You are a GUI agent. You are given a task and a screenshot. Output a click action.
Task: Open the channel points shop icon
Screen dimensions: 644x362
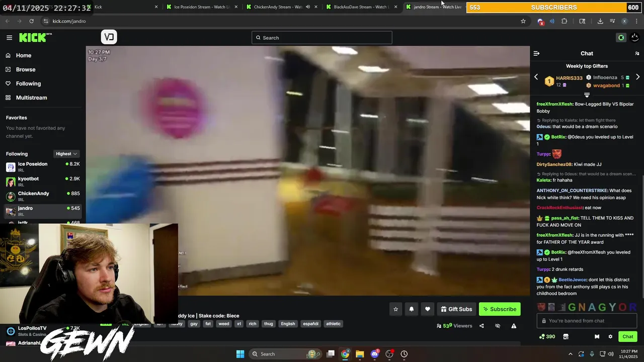click(566, 336)
